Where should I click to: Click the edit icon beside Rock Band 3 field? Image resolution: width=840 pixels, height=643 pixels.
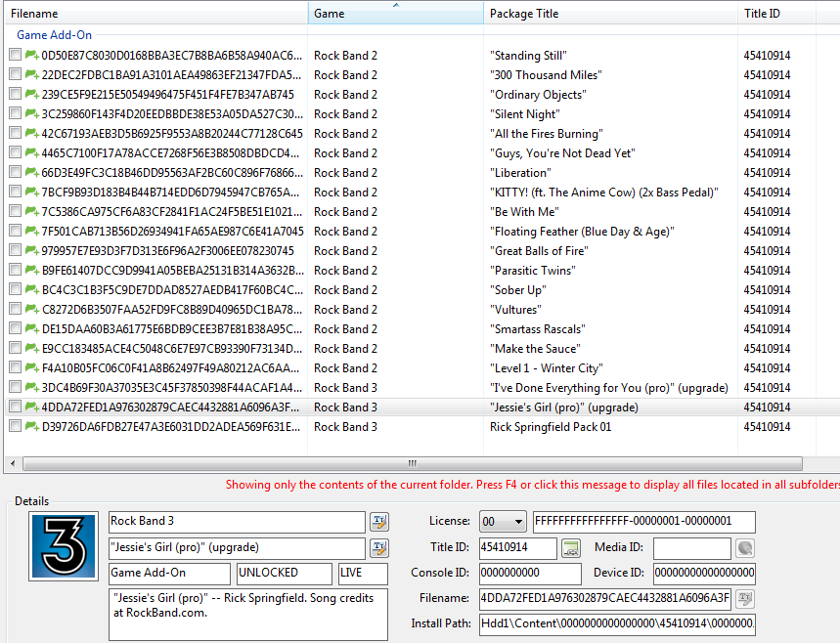pyautogui.click(x=379, y=521)
